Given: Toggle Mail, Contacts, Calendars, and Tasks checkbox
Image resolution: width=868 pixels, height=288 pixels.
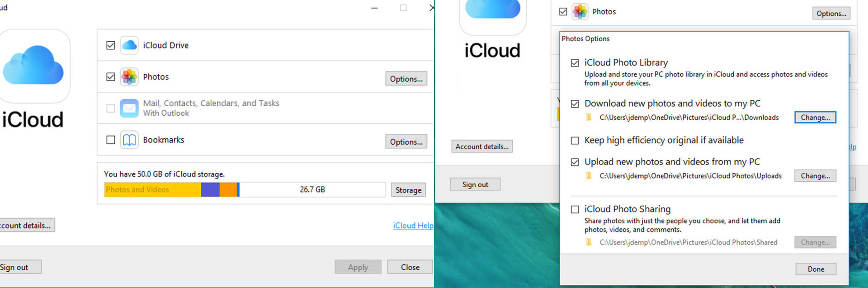Looking at the screenshot, I should pyautogui.click(x=111, y=109).
